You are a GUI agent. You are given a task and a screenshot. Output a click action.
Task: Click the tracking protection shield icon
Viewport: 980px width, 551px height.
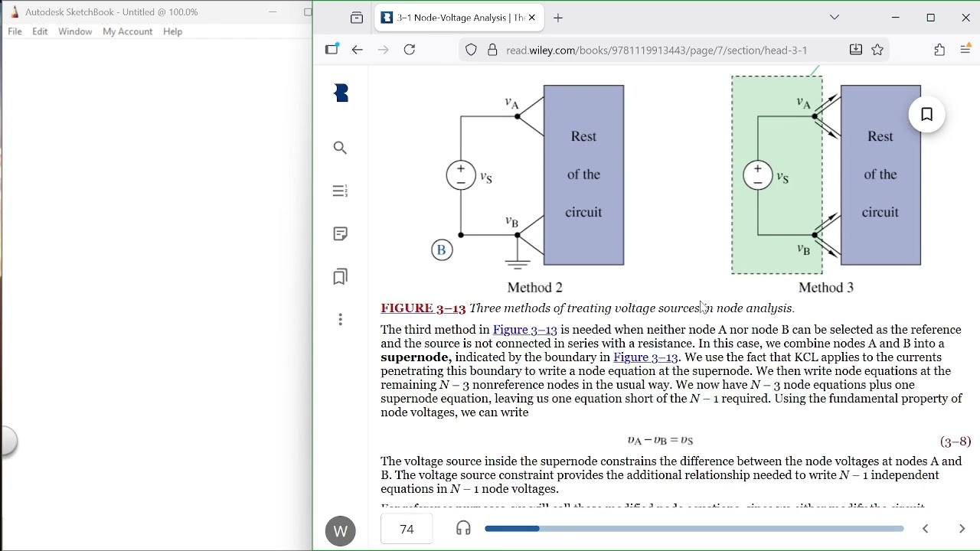[x=472, y=51]
